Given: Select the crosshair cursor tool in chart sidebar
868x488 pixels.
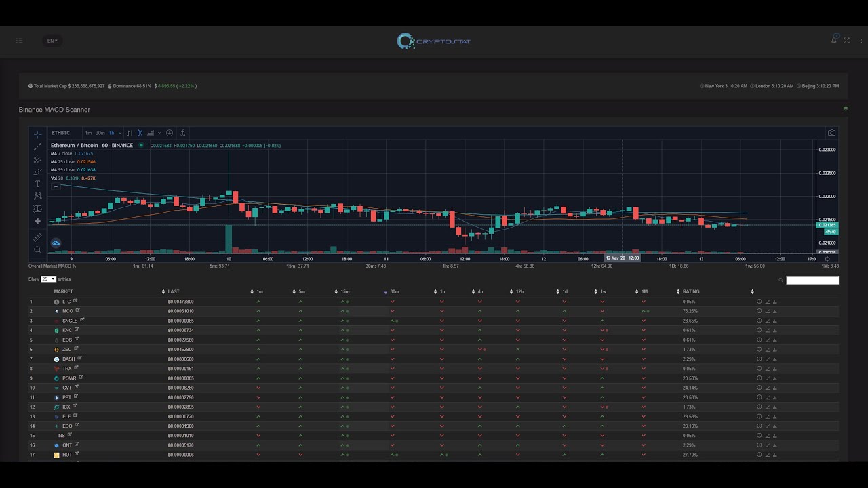Looking at the screenshot, I should (37, 135).
